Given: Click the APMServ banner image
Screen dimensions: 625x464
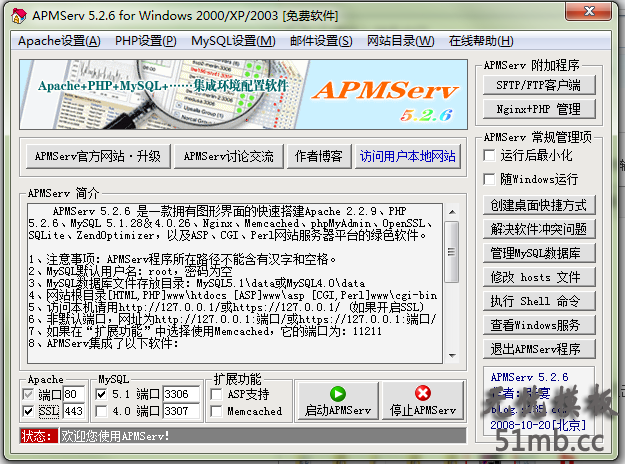Looking at the screenshot, I should click(x=243, y=94).
